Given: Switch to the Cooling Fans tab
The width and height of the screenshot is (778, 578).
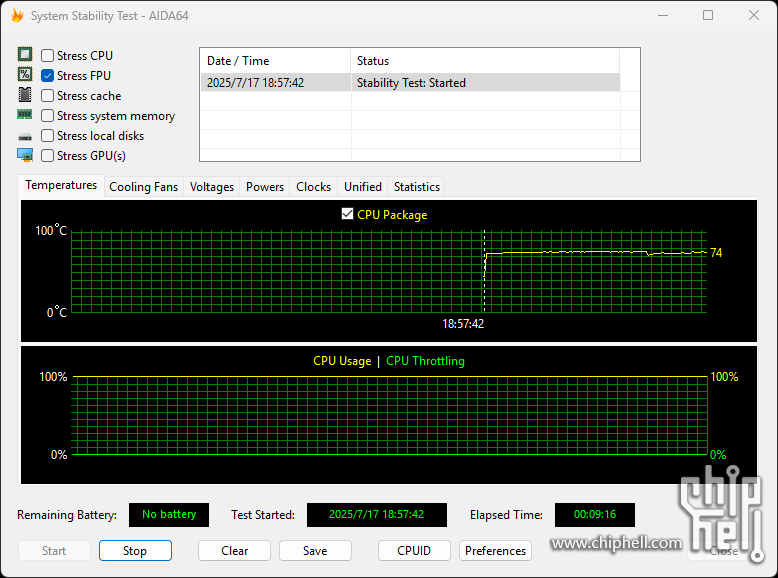Looking at the screenshot, I should tap(143, 187).
